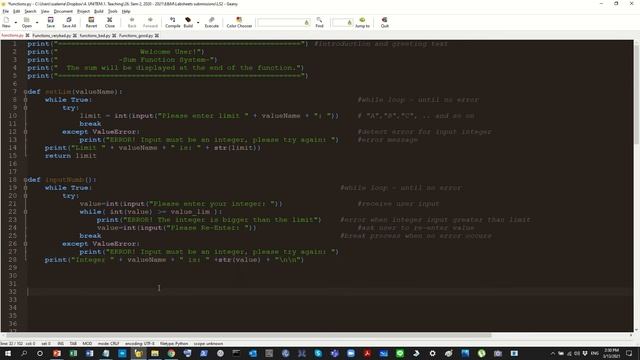Screen dimensions: 640x360
Task: Collapse the while fold at line 19
Action: pyautogui.click(x=25, y=188)
